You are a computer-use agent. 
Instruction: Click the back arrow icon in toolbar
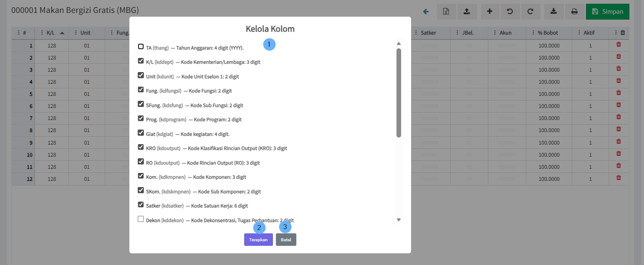tap(426, 12)
